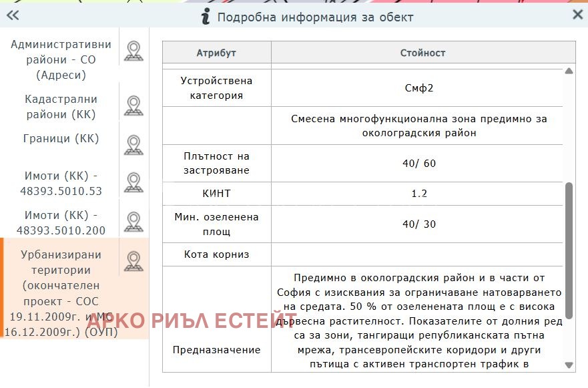This screenshot has height=388, width=588.
Task: Select the Смф2 value cell
Action: pos(420,87)
